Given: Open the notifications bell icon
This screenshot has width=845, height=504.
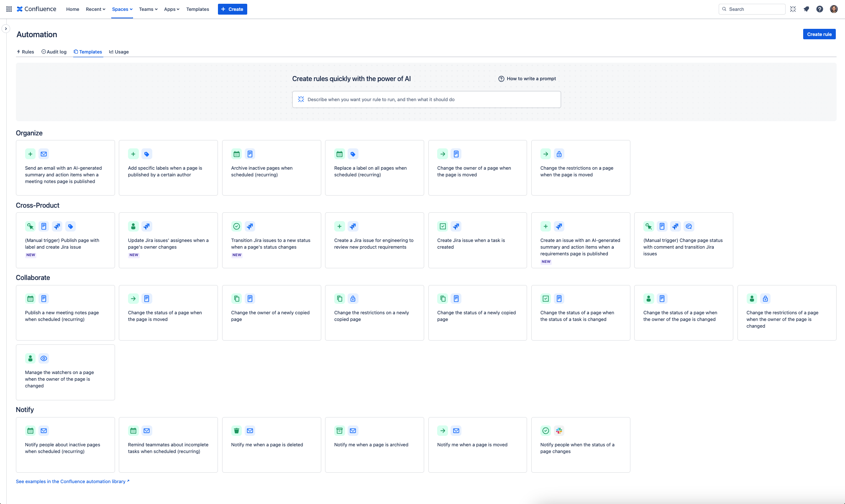Looking at the screenshot, I should click(x=806, y=9).
